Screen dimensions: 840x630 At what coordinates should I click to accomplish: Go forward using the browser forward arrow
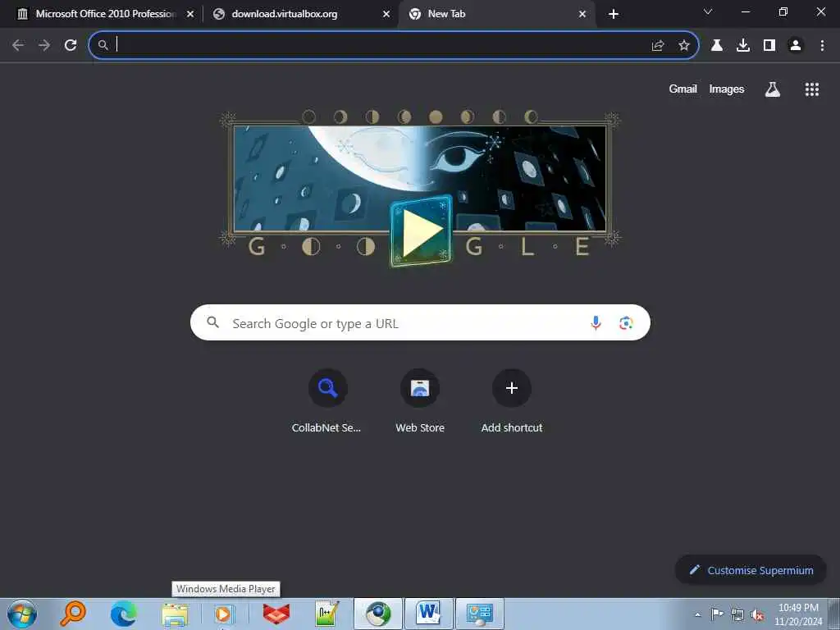point(44,45)
